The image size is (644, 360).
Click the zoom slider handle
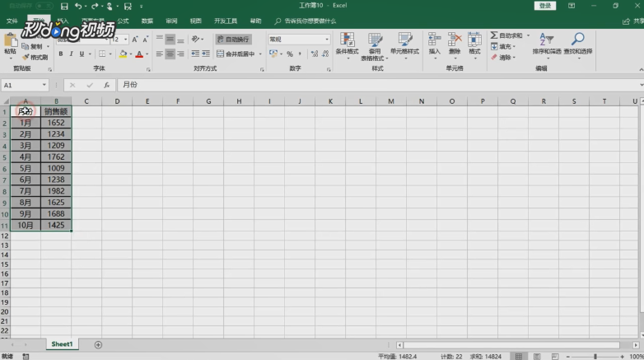pyautogui.click(x=595, y=357)
